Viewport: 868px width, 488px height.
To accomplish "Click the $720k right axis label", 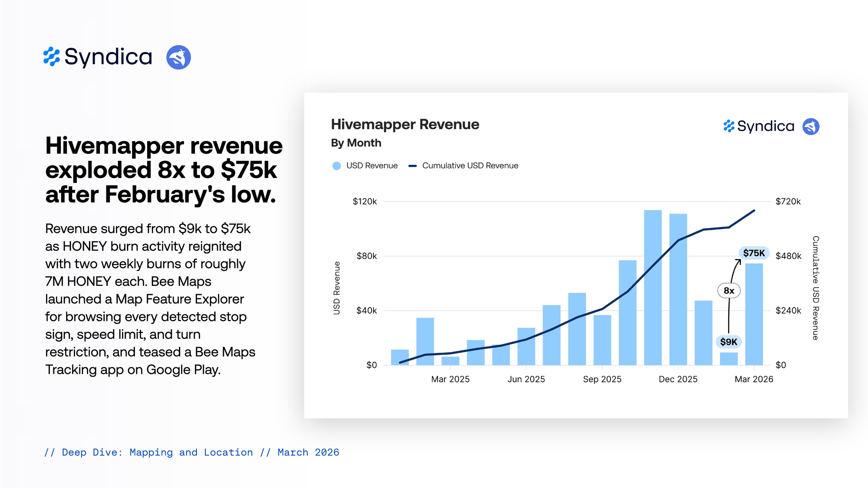I will pos(788,201).
